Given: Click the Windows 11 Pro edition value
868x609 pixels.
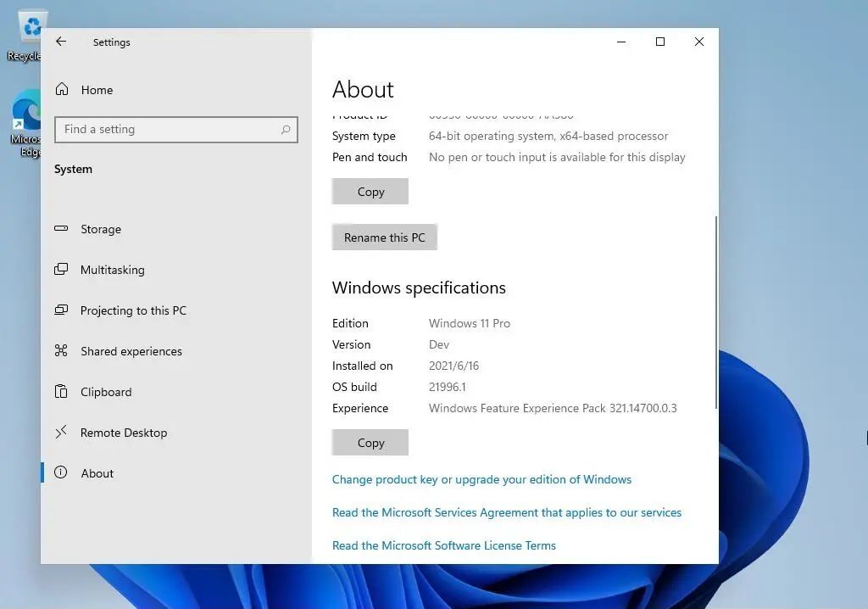Looking at the screenshot, I should [x=470, y=323].
